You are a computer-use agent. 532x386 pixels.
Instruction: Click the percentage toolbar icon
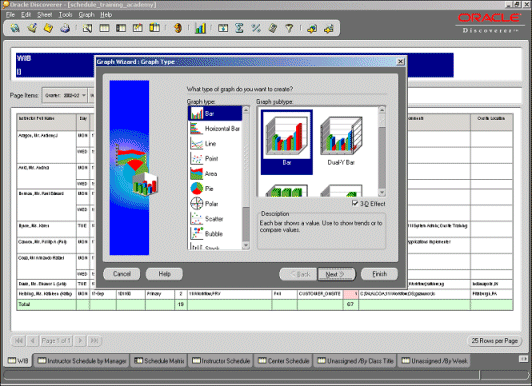[x=256, y=28]
